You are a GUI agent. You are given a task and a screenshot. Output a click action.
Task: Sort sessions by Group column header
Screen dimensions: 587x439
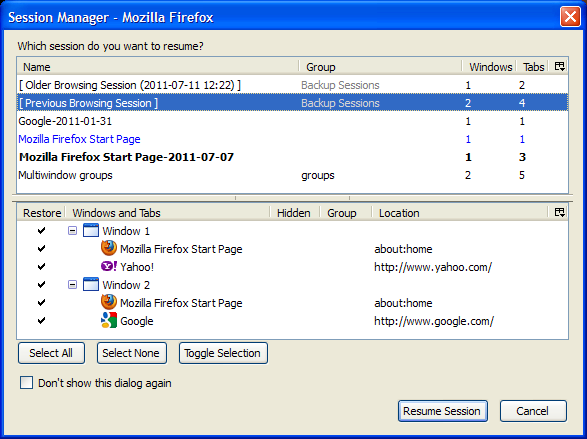point(380,67)
